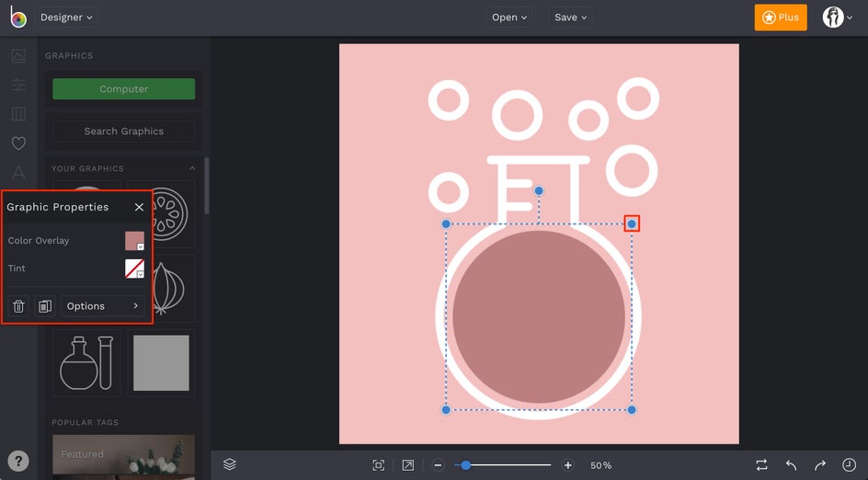Click the green Computer button
The width and height of the screenshot is (868, 480).
(123, 89)
